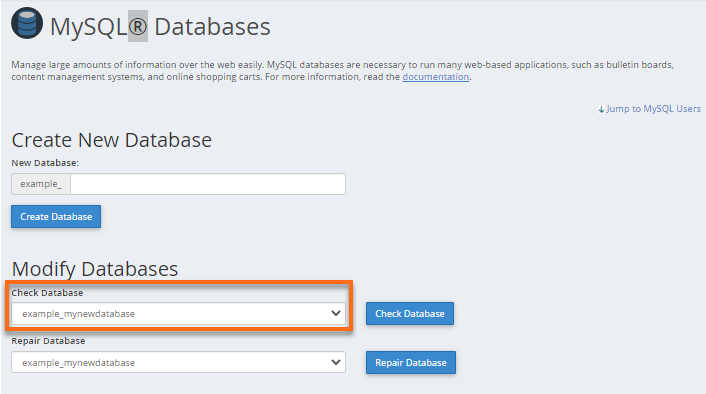Image resolution: width=706 pixels, height=394 pixels.
Task: Open the Repair Database dropdown
Action: [178, 362]
